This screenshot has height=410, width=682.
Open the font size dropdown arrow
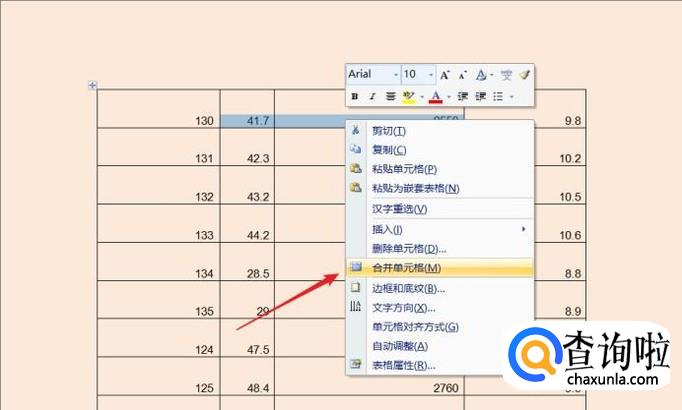point(431,75)
